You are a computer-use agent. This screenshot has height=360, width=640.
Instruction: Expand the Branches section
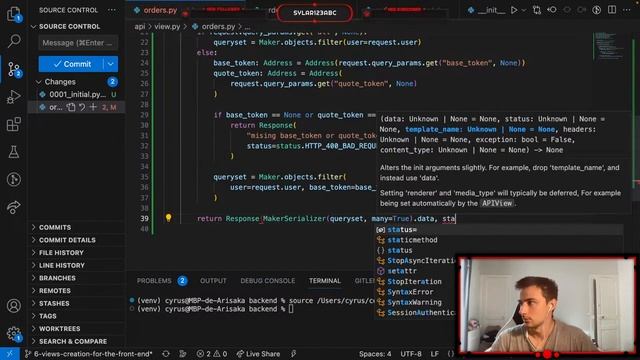point(57,278)
